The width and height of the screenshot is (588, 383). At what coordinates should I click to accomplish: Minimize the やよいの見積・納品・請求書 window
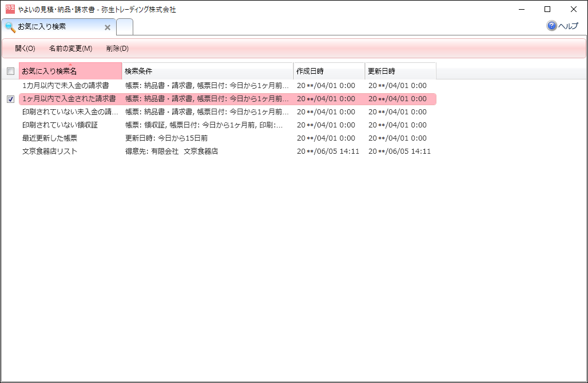point(522,9)
